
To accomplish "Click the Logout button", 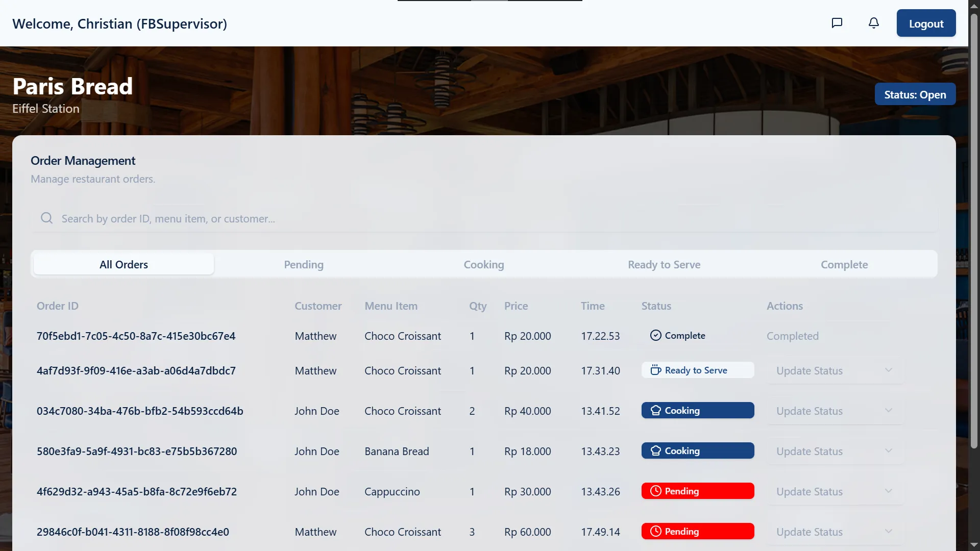I will click(926, 23).
